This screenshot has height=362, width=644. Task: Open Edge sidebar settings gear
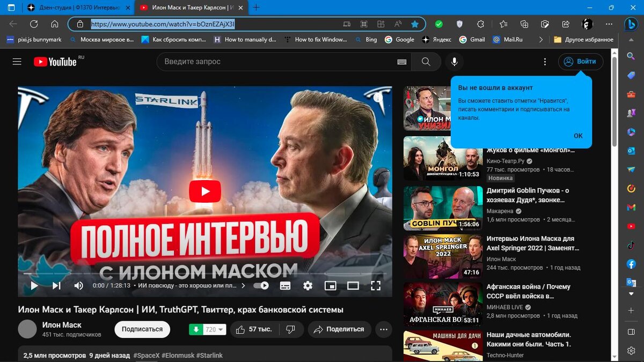(631, 351)
